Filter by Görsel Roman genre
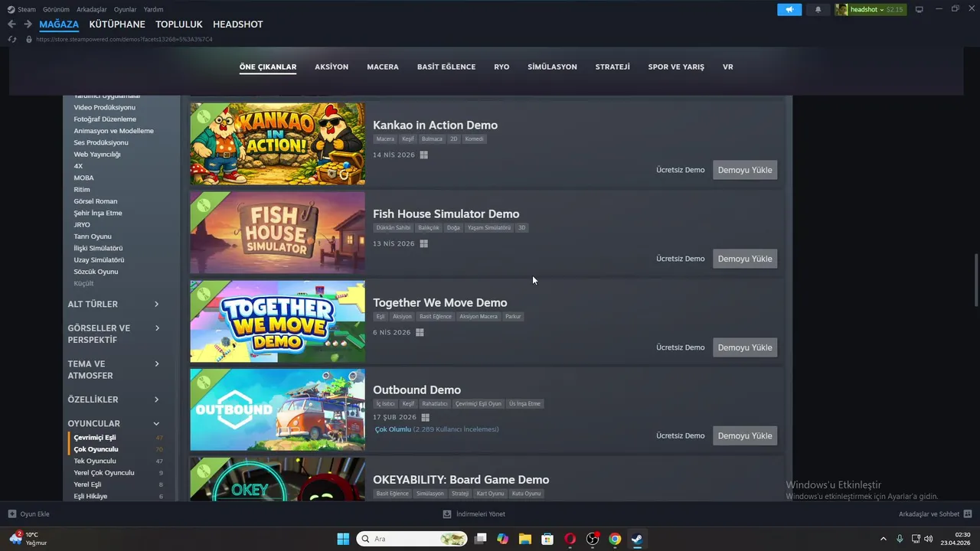Image resolution: width=980 pixels, height=551 pixels. [x=96, y=201]
